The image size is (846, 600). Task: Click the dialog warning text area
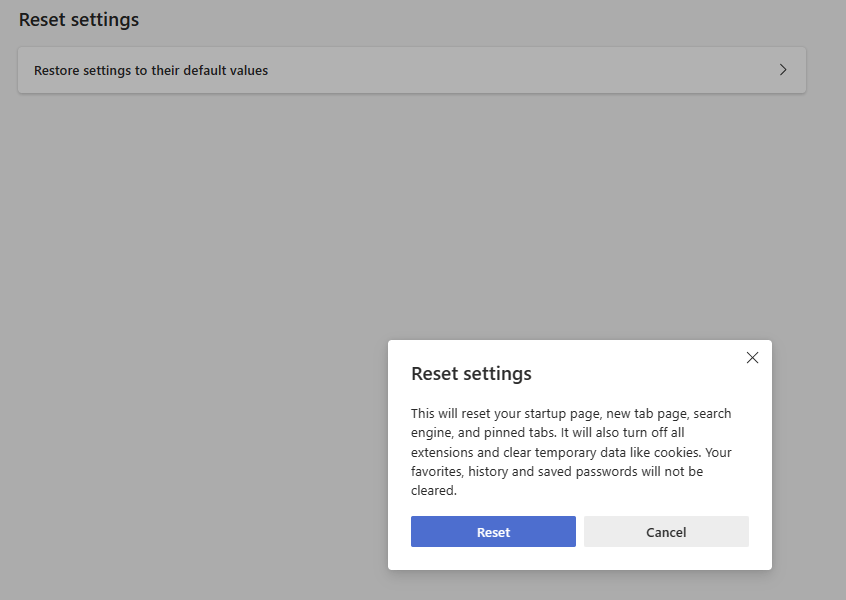click(571, 451)
